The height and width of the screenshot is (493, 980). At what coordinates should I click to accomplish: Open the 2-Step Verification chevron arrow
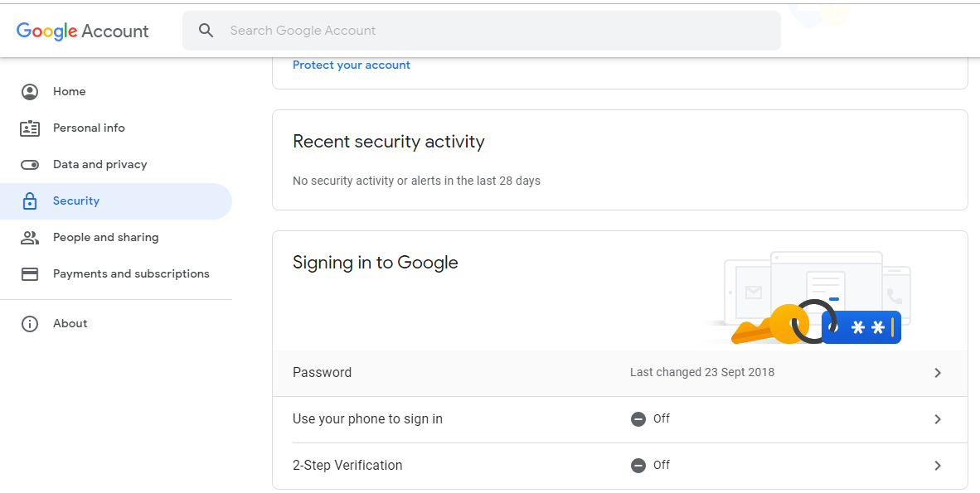pyautogui.click(x=938, y=466)
